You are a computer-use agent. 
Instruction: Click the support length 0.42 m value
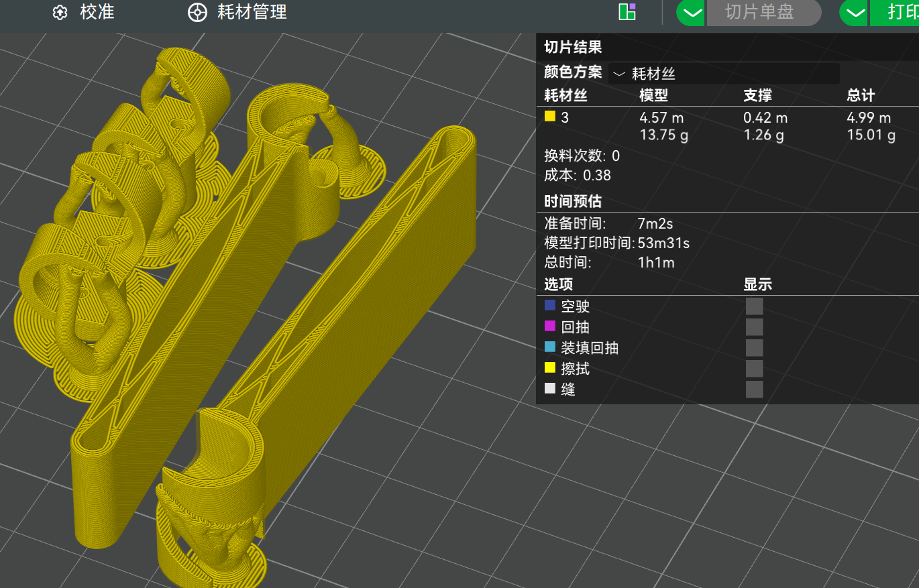(765, 118)
